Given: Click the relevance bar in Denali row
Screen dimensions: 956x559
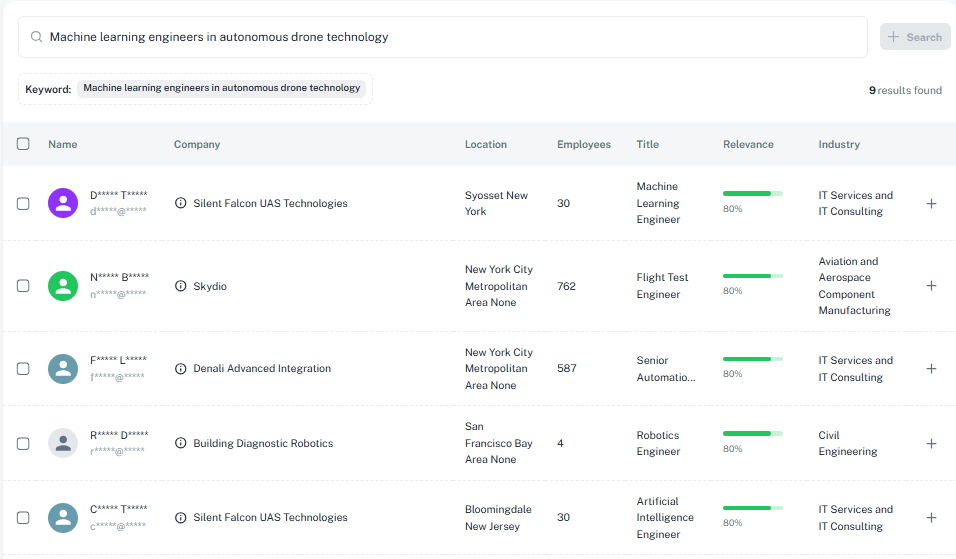Looking at the screenshot, I should click(752, 359).
